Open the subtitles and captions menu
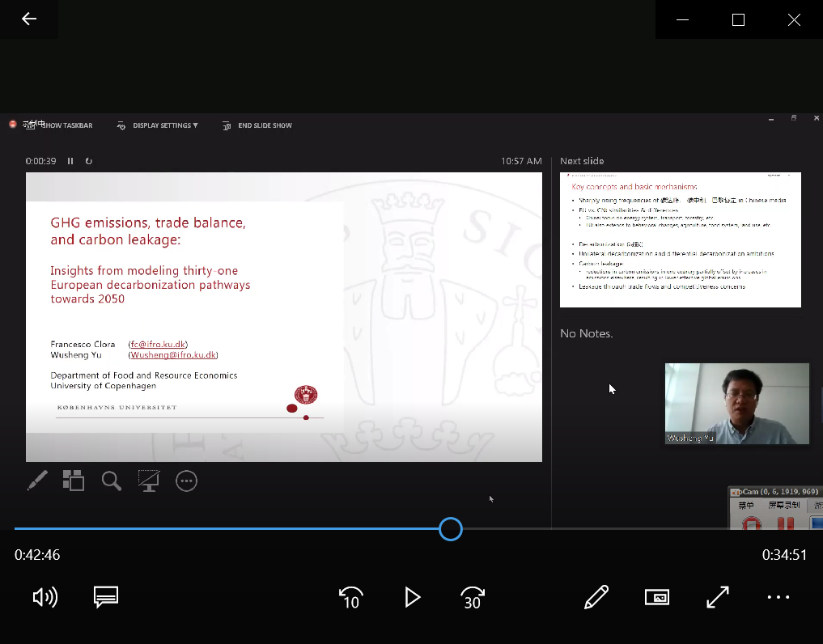The width and height of the screenshot is (823, 644). coord(105,597)
